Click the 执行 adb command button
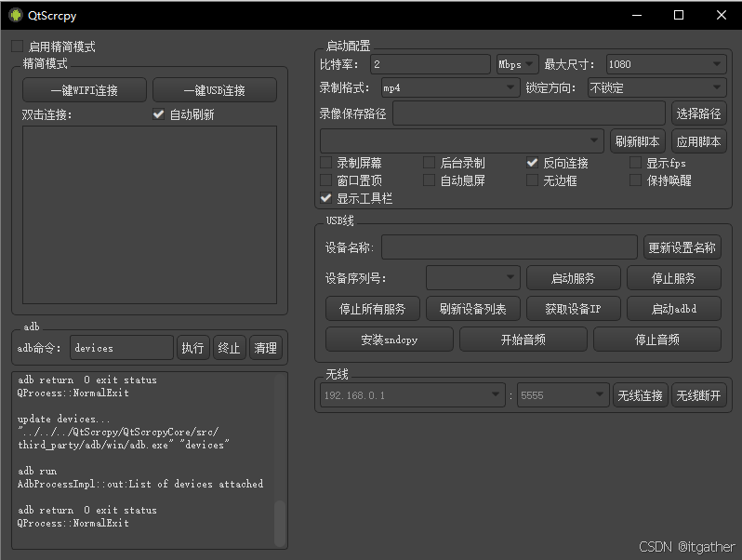 click(x=192, y=348)
